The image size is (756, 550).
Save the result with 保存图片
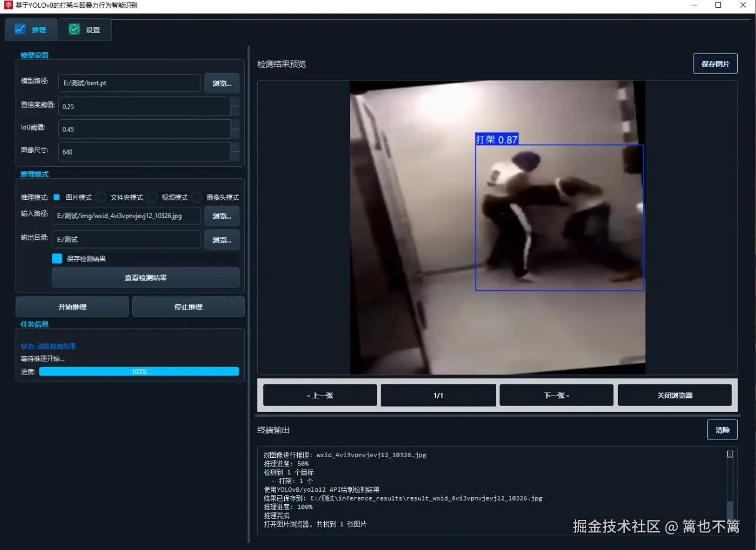coord(715,63)
